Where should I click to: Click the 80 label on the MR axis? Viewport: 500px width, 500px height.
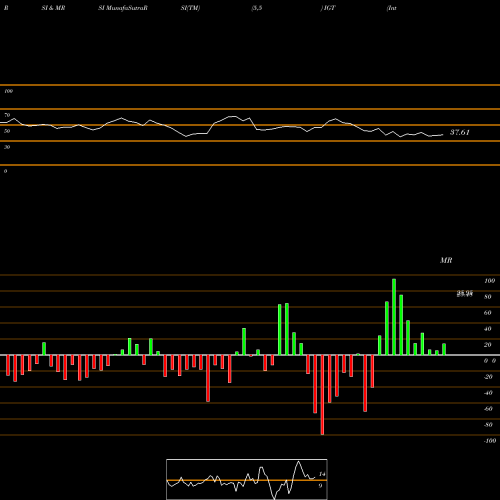488,297
